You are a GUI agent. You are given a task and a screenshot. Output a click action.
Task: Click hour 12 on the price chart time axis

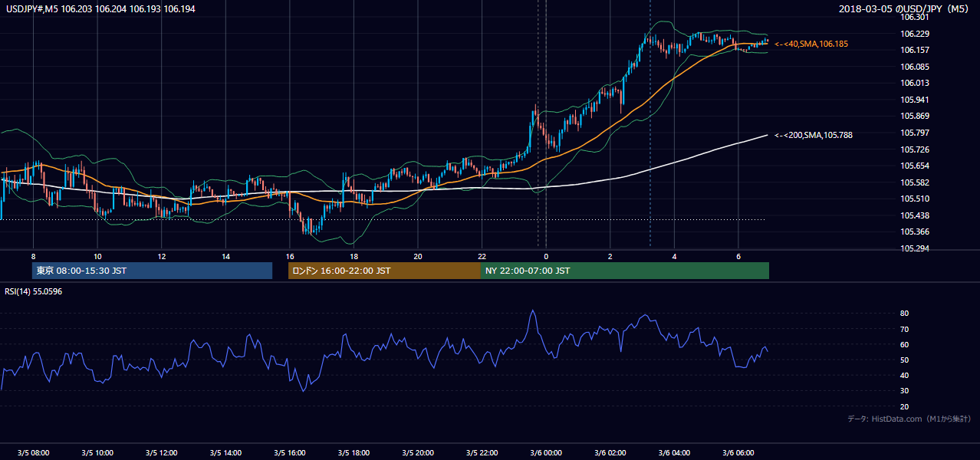[161, 256]
